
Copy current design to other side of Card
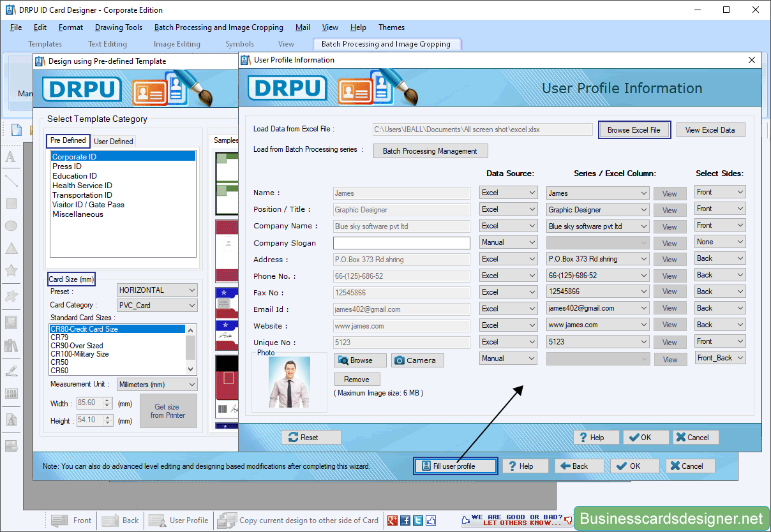[x=298, y=520]
